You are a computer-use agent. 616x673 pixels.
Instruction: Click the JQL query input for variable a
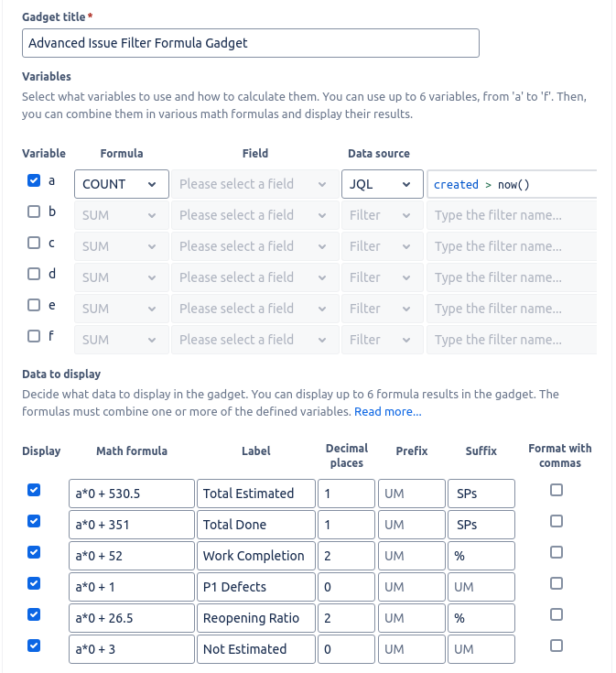coord(513,184)
